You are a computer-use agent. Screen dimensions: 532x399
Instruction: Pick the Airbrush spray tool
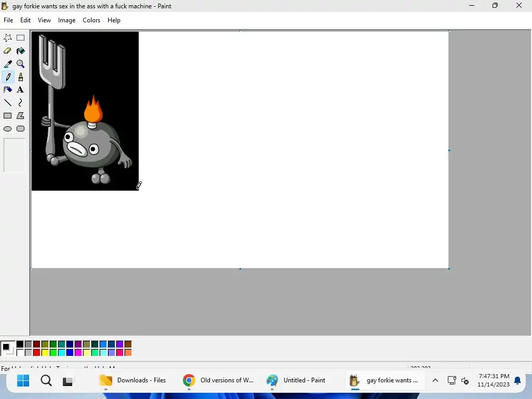click(x=7, y=89)
